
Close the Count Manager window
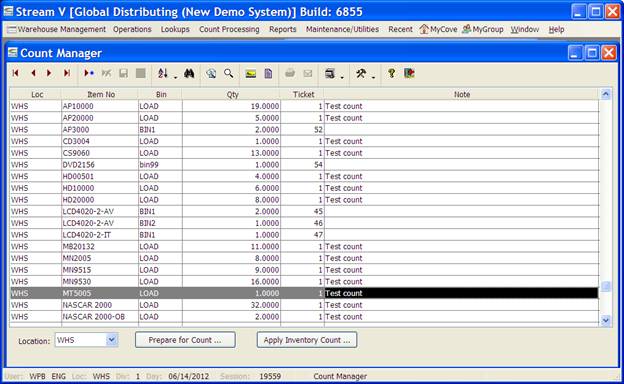(609, 53)
